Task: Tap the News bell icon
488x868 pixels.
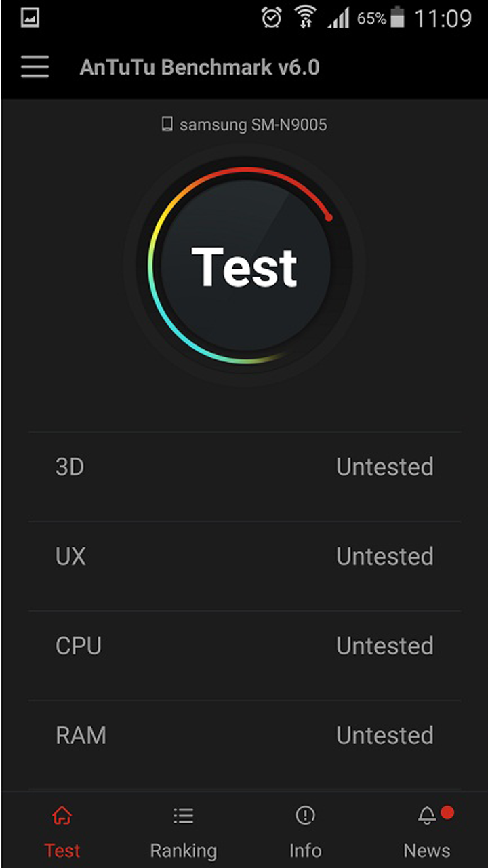Action: click(427, 815)
